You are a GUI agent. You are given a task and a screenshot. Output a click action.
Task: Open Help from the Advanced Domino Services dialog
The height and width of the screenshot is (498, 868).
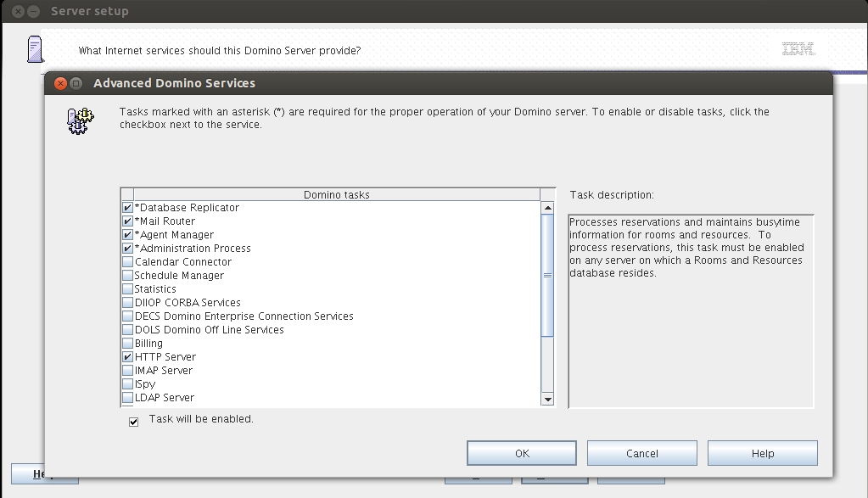click(762, 452)
